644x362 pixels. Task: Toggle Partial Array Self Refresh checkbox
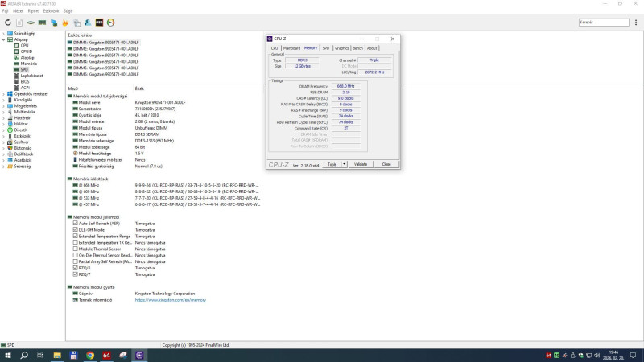click(75, 261)
